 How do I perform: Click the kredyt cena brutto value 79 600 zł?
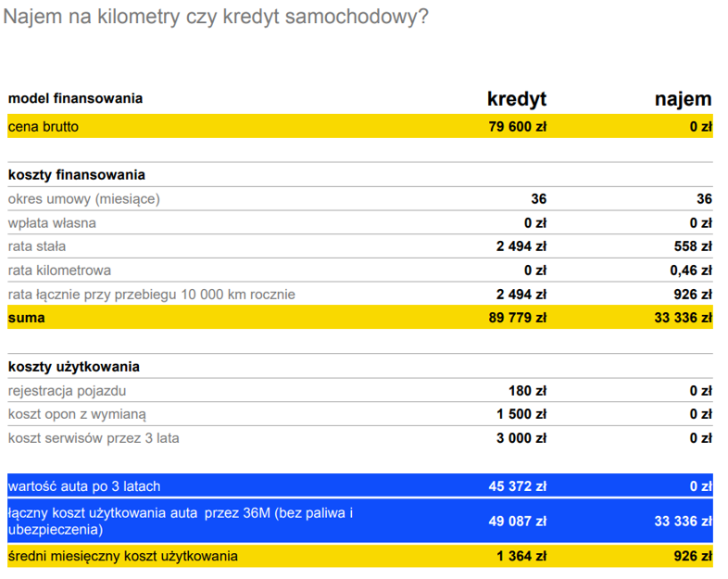(x=517, y=126)
